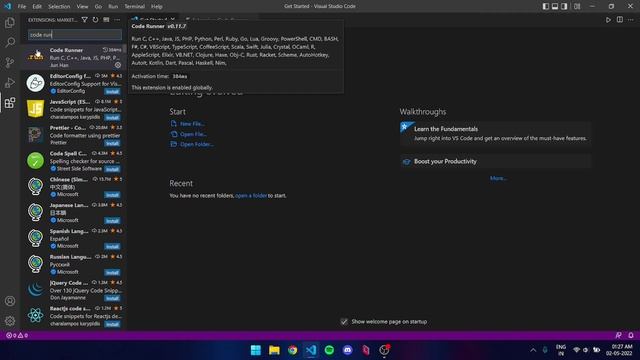The height and width of the screenshot is (360, 640).
Task: Open the status bar feedback icon
Action: [x=618, y=335]
